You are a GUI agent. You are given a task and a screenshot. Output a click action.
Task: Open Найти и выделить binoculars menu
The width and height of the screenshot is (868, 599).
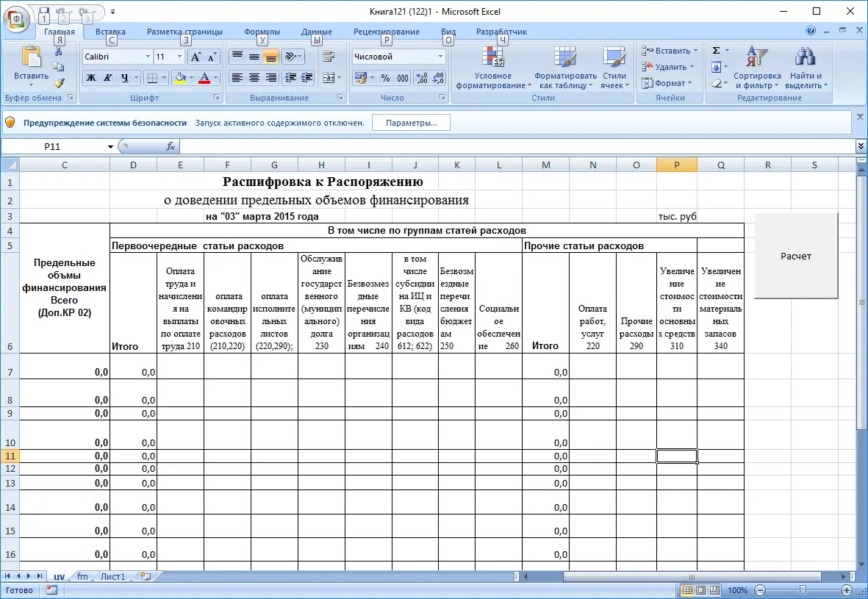pyautogui.click(x=806, y=68)
